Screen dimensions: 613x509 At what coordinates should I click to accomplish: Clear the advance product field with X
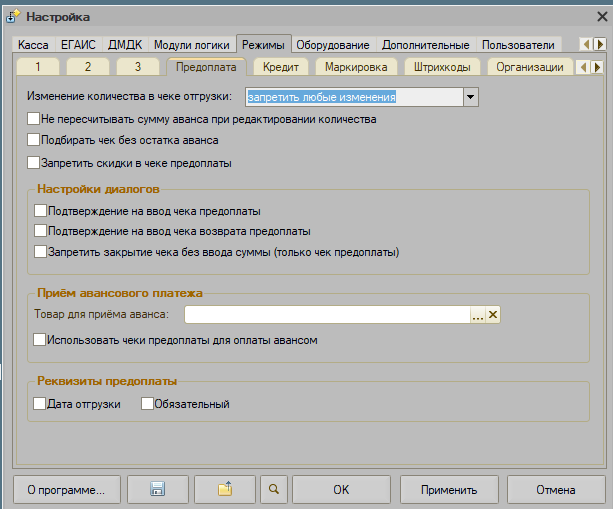[492, 315]
